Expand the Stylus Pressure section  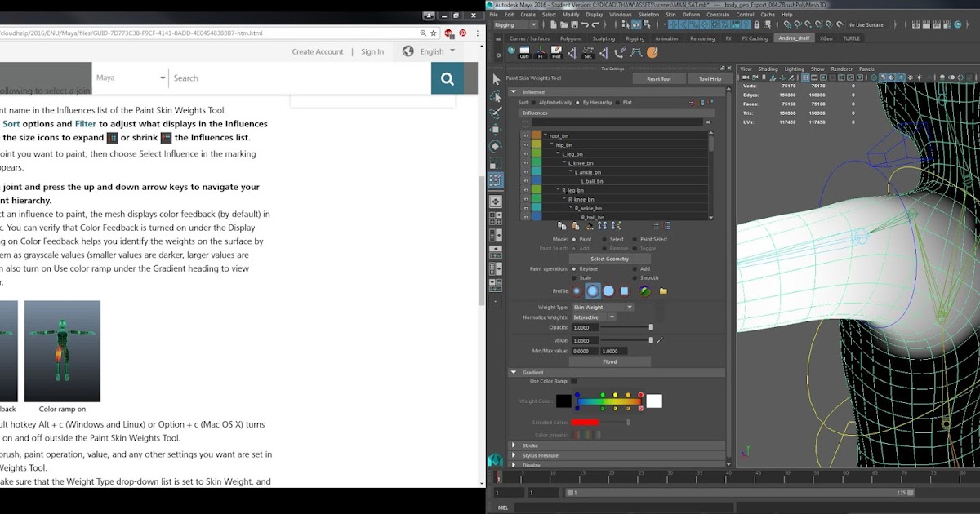coord(514,455)
